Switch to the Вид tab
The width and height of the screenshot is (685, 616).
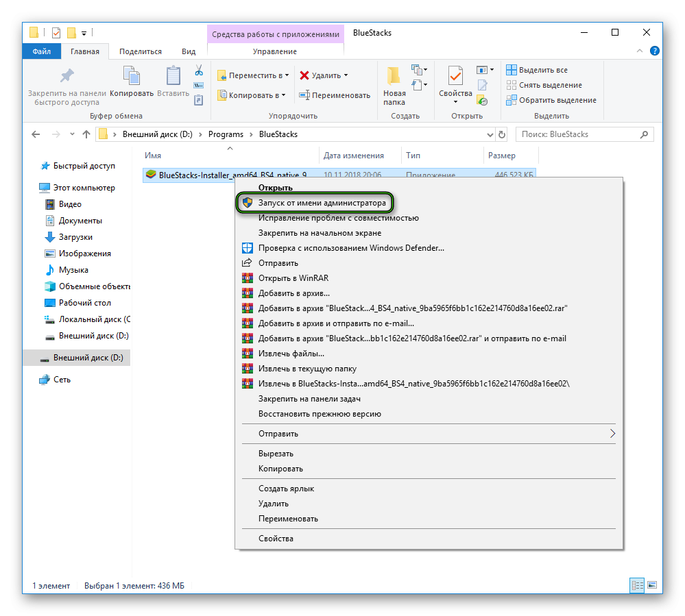[189, 51]
